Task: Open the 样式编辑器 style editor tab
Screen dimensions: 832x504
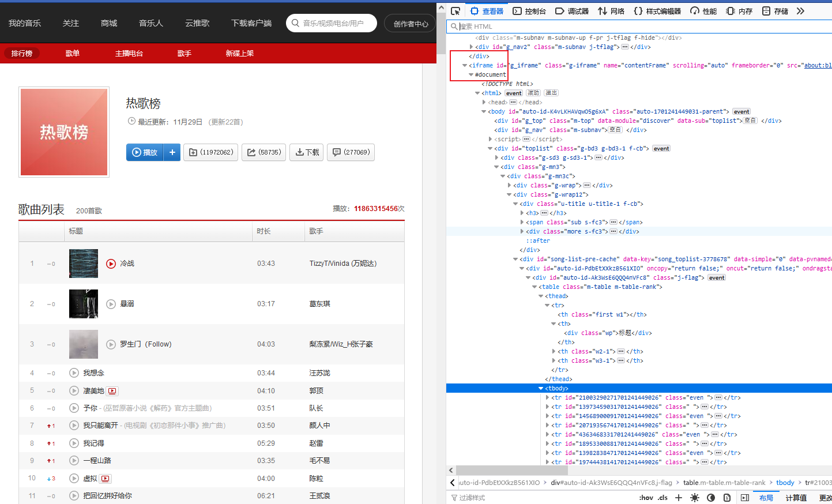Action: click(x=657, y=11)
